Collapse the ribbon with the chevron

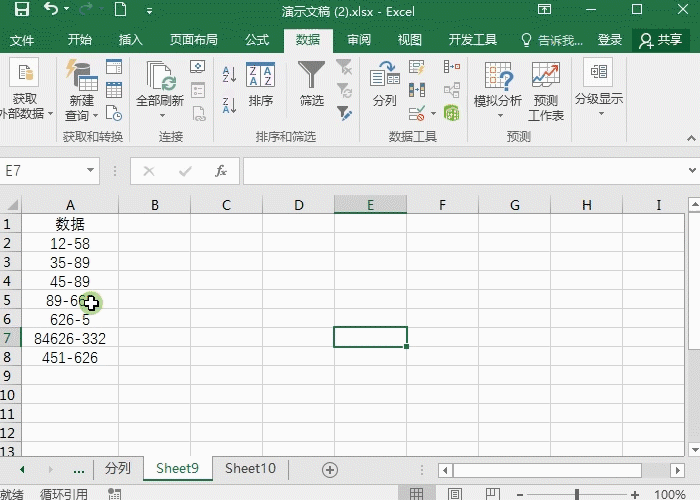[x=691, y=138]
